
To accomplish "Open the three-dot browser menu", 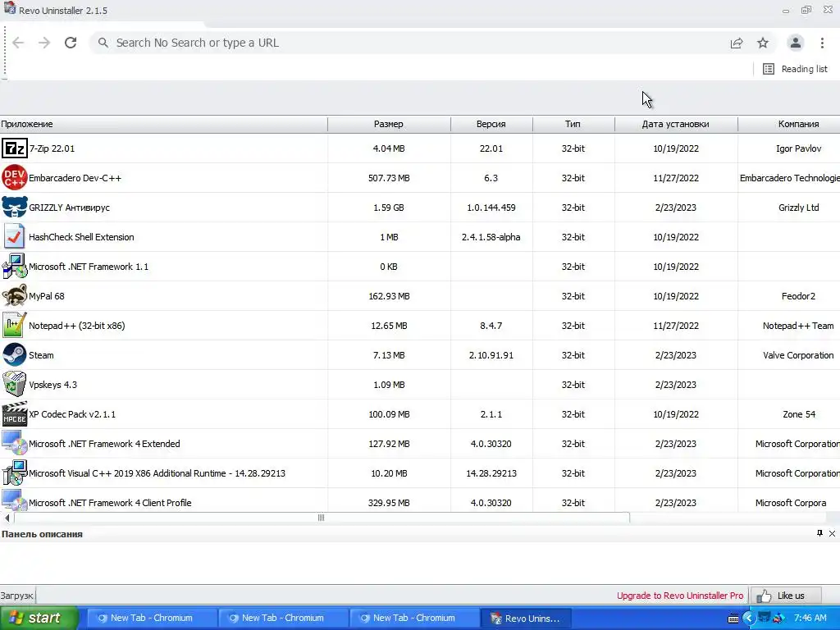I will (x=822, y=43).
